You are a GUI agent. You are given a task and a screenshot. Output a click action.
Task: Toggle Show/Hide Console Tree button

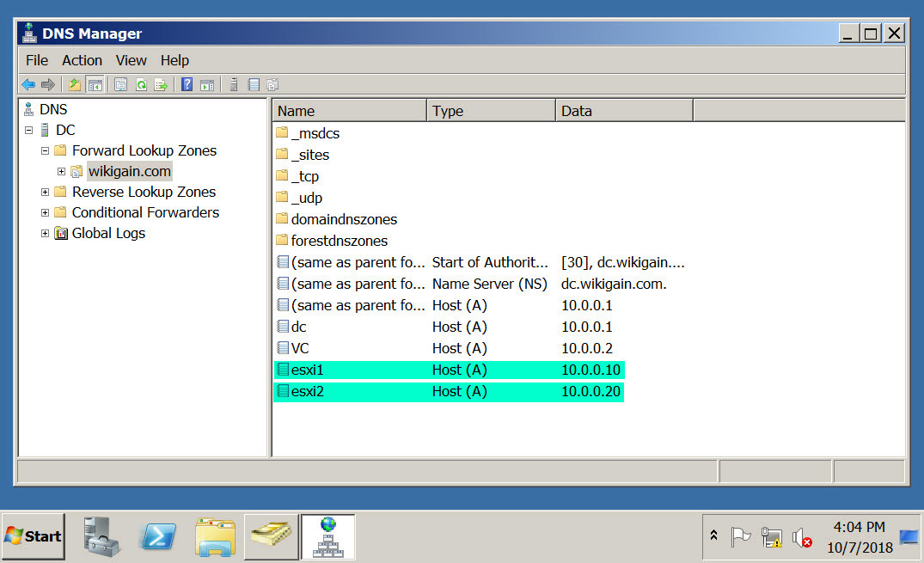click(x=95, y=85)
